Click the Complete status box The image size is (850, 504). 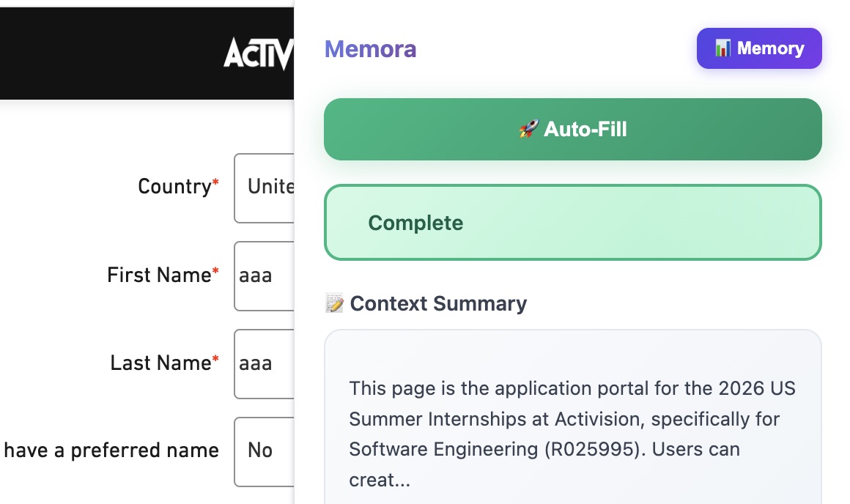click(572, 223)
